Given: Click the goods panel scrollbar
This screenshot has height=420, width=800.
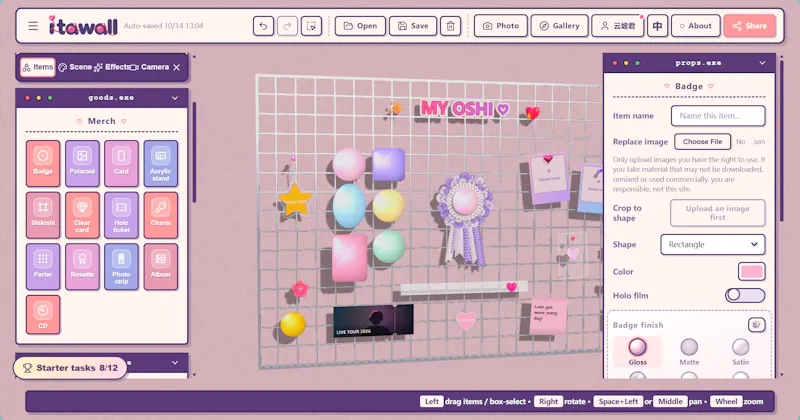Looking at the screenshot, I should [194, 152].
